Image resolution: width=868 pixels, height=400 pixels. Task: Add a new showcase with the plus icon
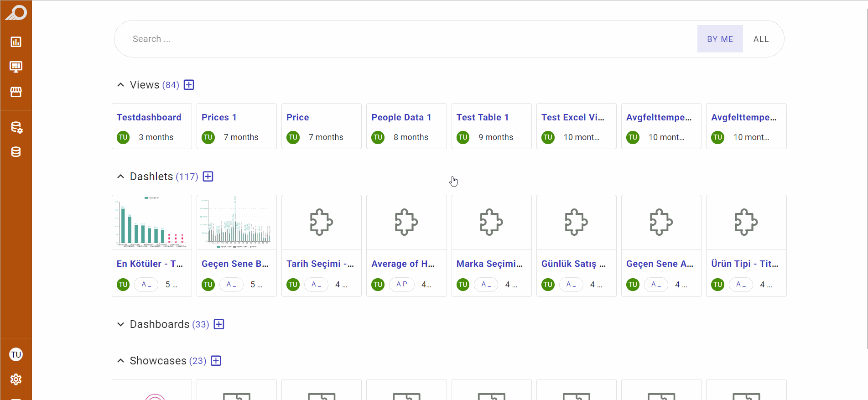click(x=216, y=361)
